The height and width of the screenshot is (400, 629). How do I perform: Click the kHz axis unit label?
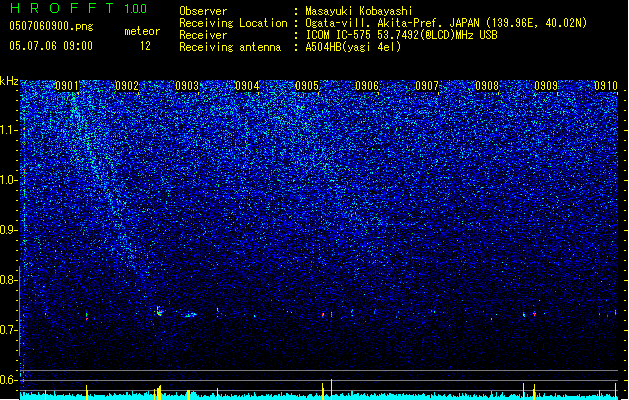9,81
